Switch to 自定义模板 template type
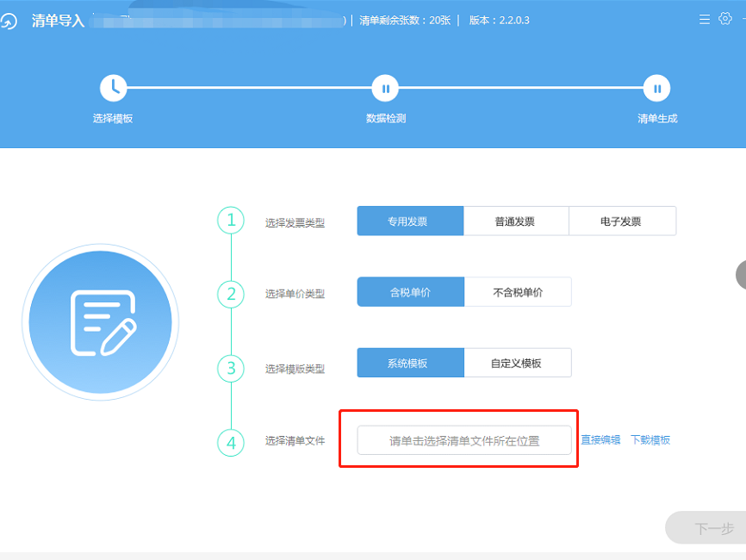This screenshot has width=746, height=560. pos(517,364)
